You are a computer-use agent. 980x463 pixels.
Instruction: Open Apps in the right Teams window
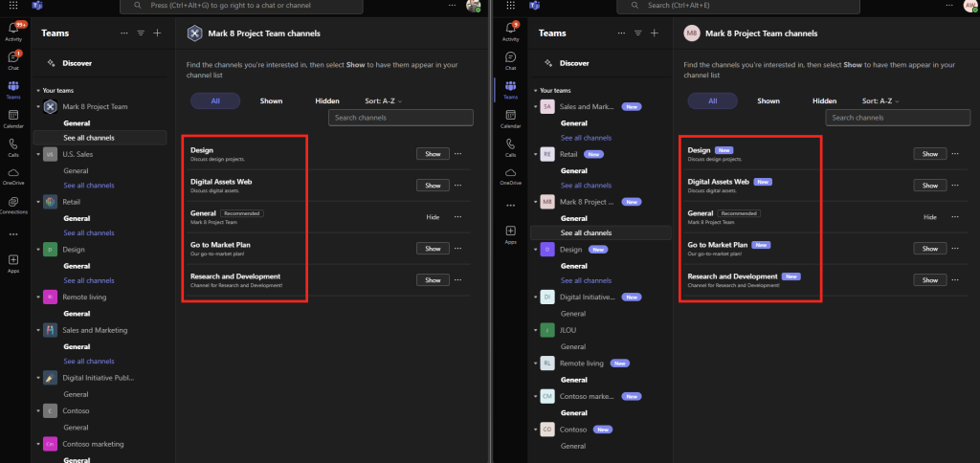[511, 234]
